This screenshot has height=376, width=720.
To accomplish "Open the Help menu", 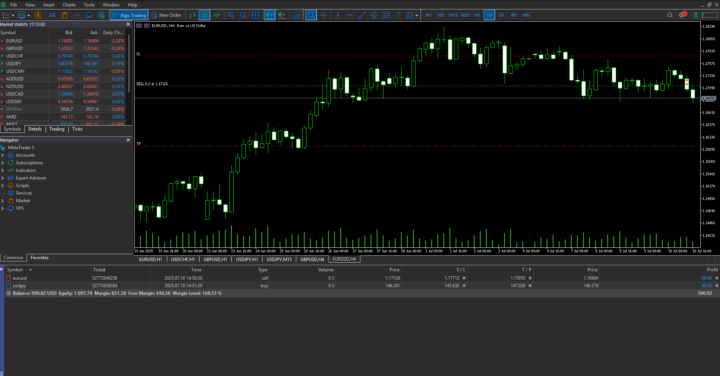I will (x=132, y=5).
